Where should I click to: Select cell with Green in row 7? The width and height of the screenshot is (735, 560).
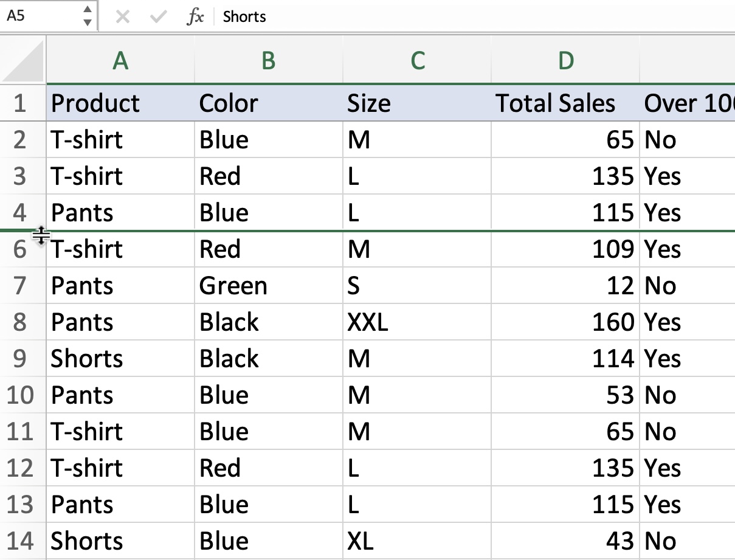click(x=269, y=285)
